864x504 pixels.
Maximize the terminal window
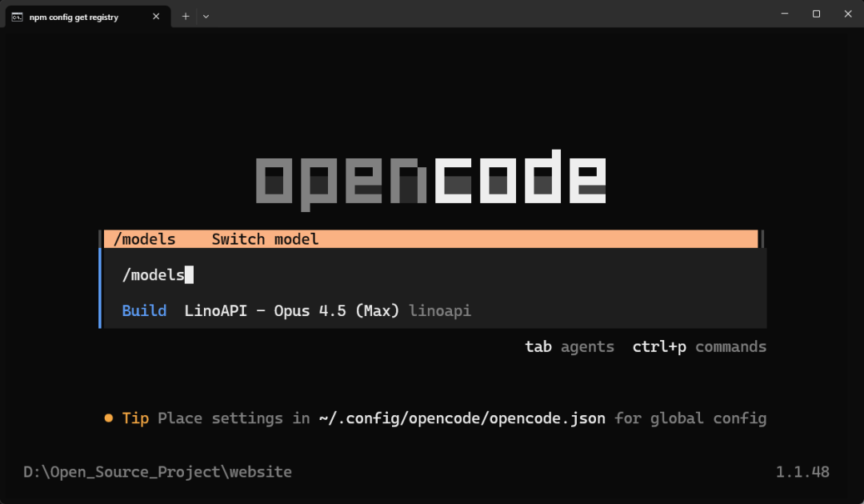pos(816,14)
